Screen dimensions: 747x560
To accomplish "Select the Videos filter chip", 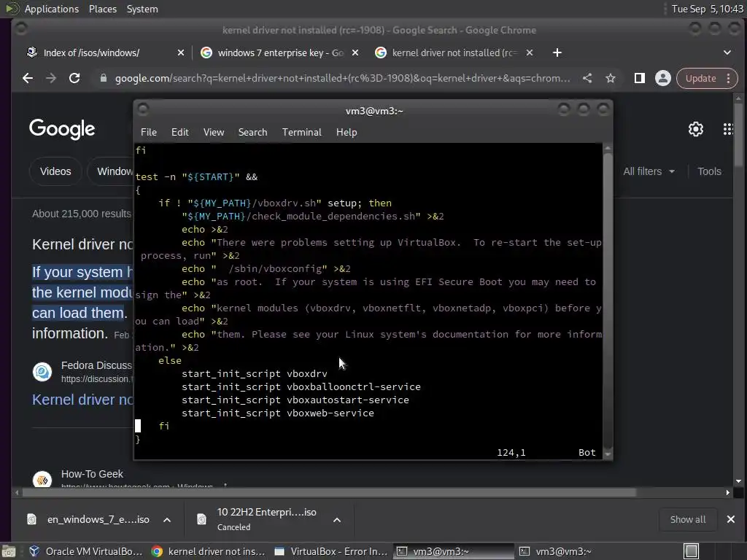I will [x=55, y=171].
